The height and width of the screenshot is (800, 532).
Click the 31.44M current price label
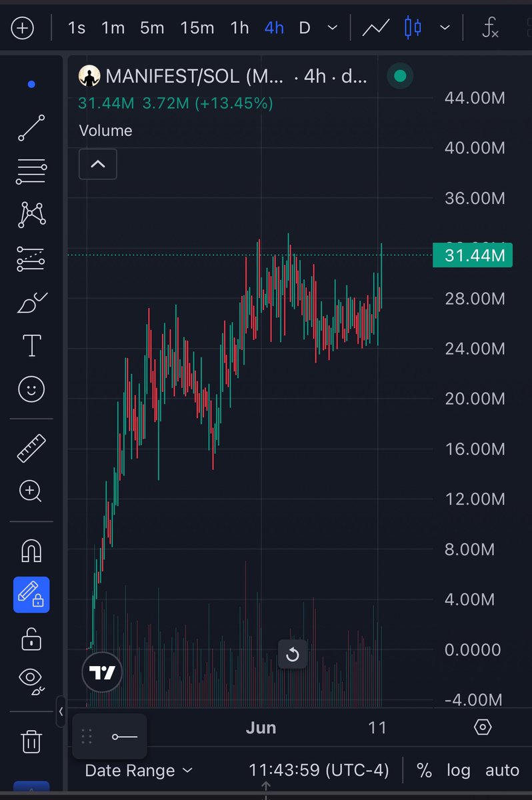pyautogui.click(x=473, y=255)
